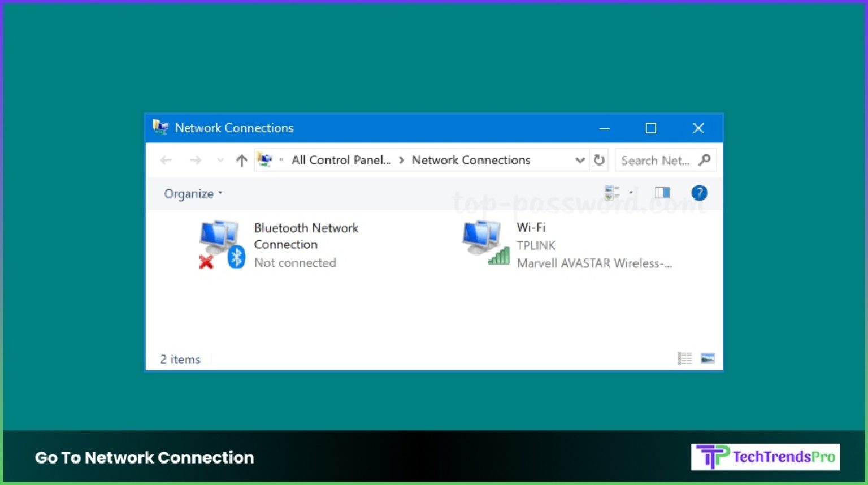868x485 pixels.
Task: Click the Network Connections title bar icon
Action: tap(160, 128)
